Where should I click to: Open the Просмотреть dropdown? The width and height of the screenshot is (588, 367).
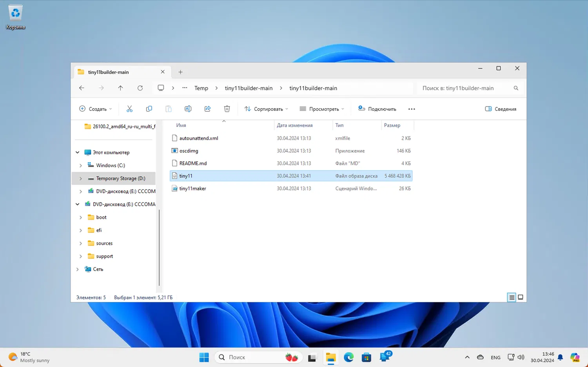click(322, 109)
